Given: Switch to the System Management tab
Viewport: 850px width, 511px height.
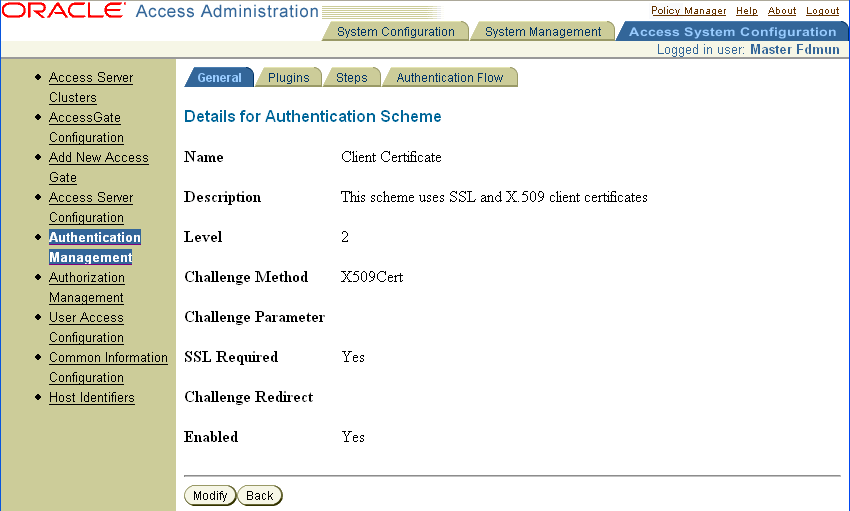Looking at the screenshot, I should [x=543, y=31].
